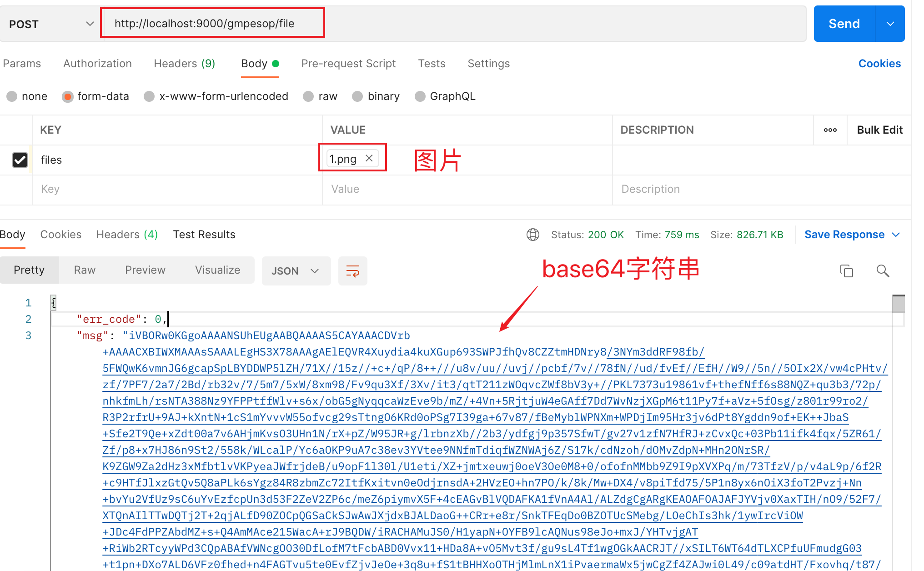Switch to the Headers (9) request tab
Image resolution: width=924 pixels, height=571 pixels.
point(184,64)
